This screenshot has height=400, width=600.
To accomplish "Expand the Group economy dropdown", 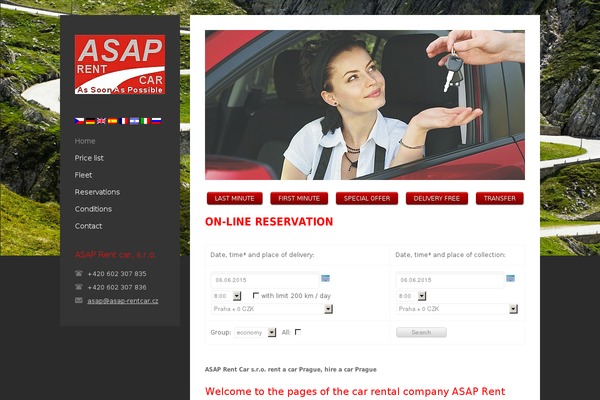I will pos(255,332).
